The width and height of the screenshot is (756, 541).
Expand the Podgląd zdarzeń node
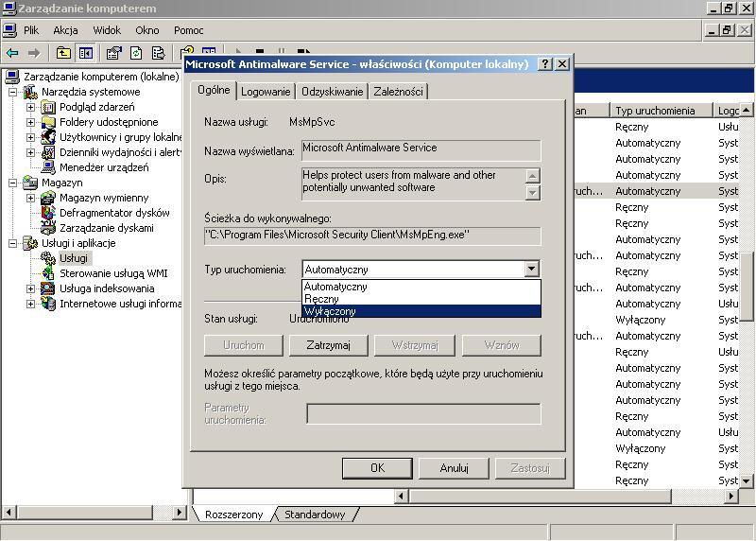tap(31, 107)
